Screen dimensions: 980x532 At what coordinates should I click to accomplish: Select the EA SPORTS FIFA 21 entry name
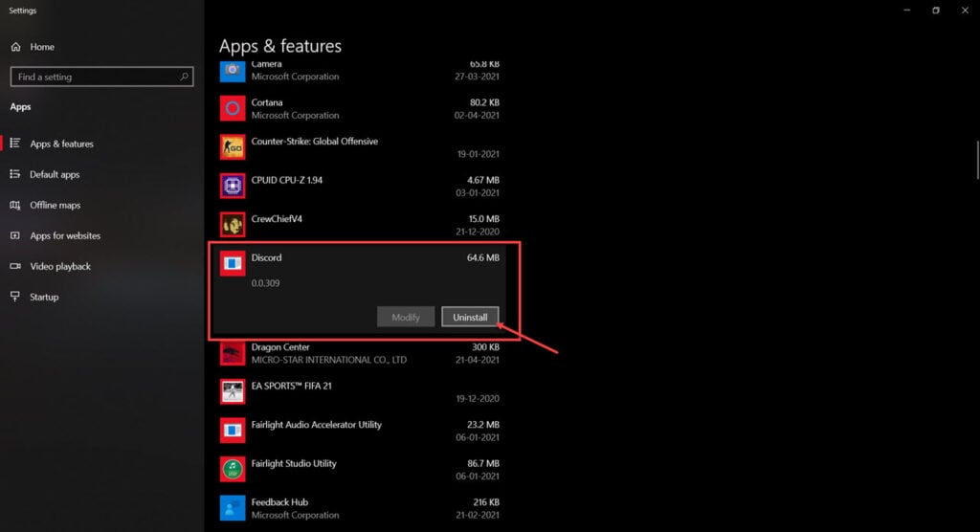pyautogui.click(x=291, y=385)
